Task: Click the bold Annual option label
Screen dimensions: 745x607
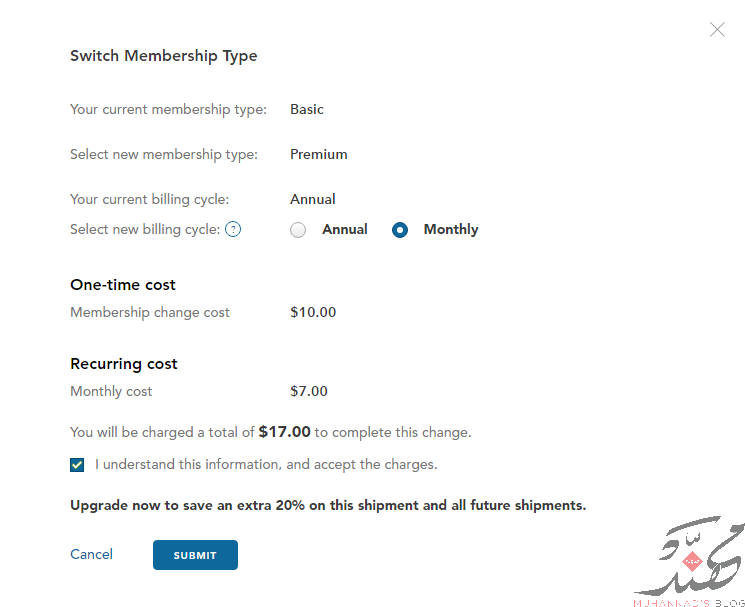Action: coord(345,229)
